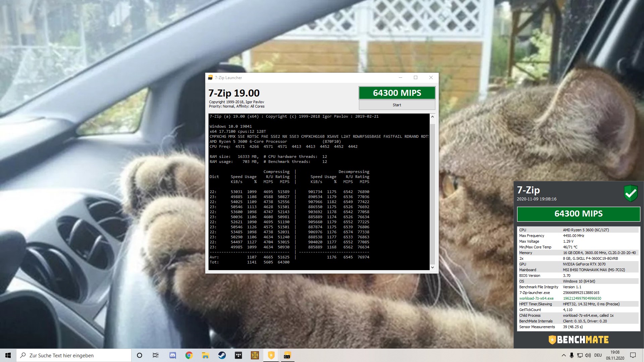Click the Max Voltage value 1.29 V

pyautogui.click(x=568, y=241)
